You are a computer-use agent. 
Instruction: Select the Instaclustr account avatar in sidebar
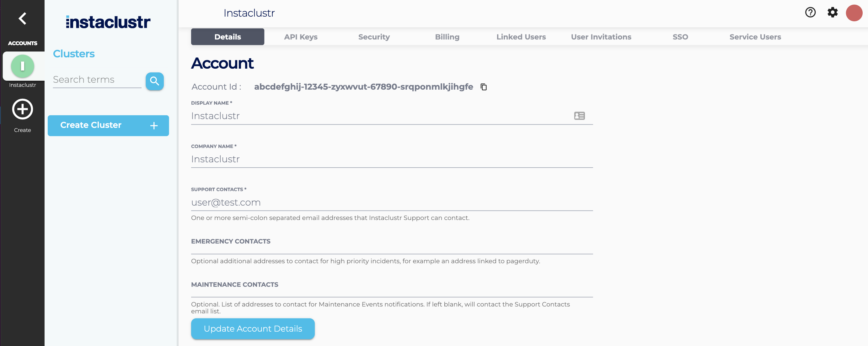click(x=22, y=66)
